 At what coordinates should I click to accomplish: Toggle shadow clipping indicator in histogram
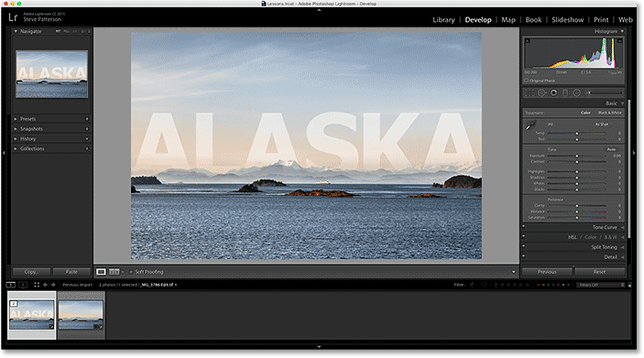[x=528, y=40]
